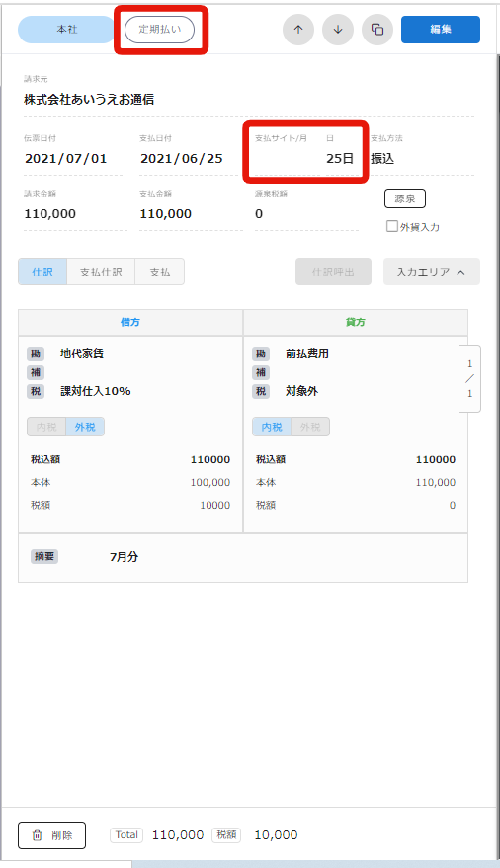Image resolution: width=500 pixels, height=868 pixels.
Task: Click the up arrow previous-record icon
Action: pyautogui.click(x=298, y=30)
